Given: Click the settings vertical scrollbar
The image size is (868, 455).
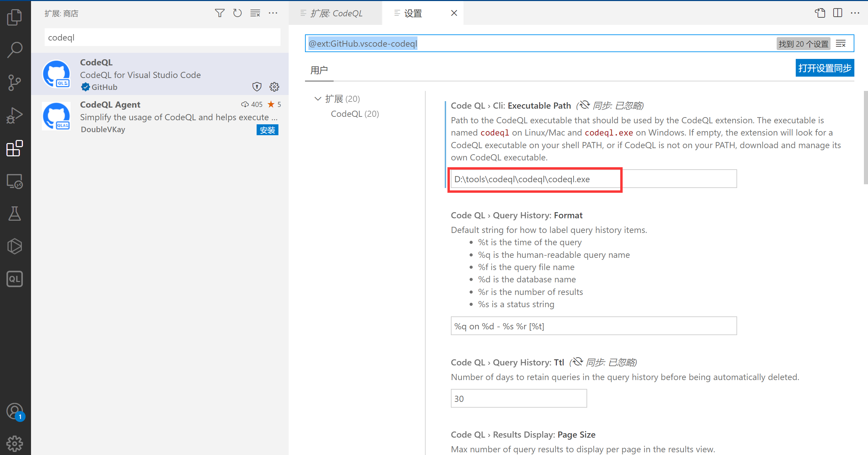Looking at the screenshot, I should (x=866, y=138).
